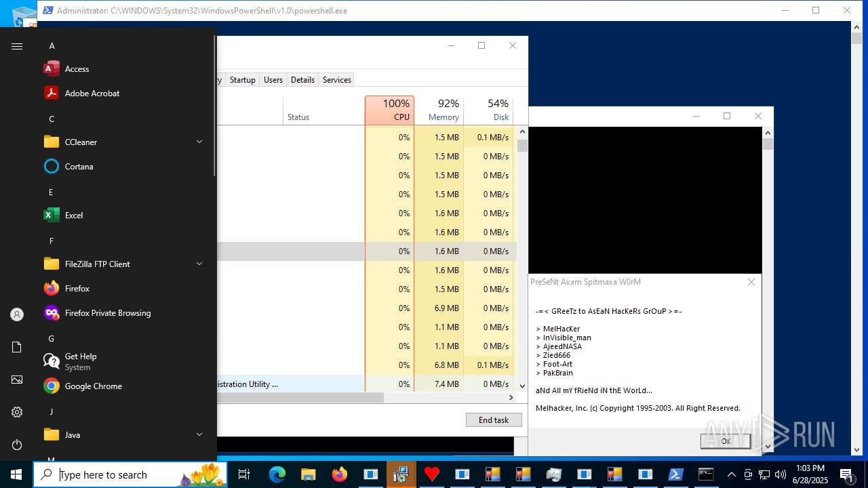Switch to Startup tab in Task Manager
The image size is (868, 488).
tap(242, 80)
